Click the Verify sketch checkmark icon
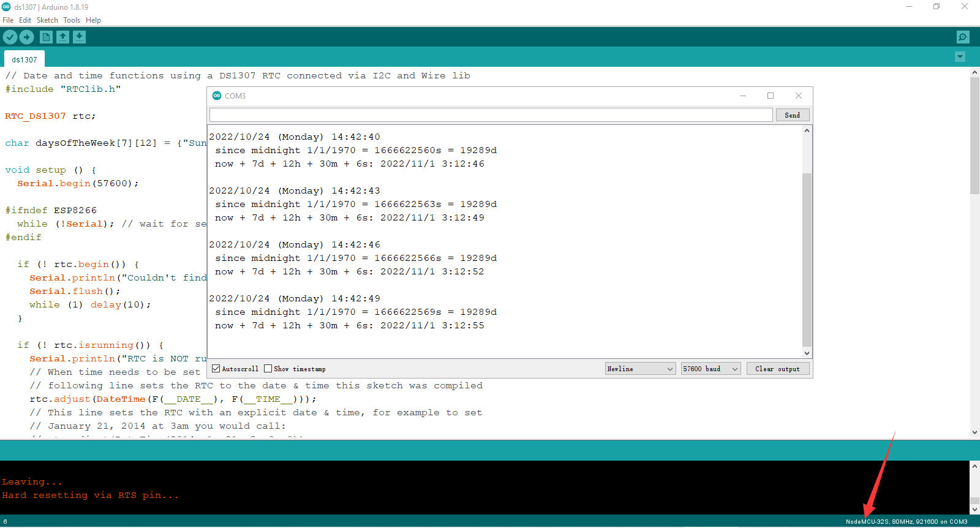This screenshot has width=980, height=528. pos(10,37)
